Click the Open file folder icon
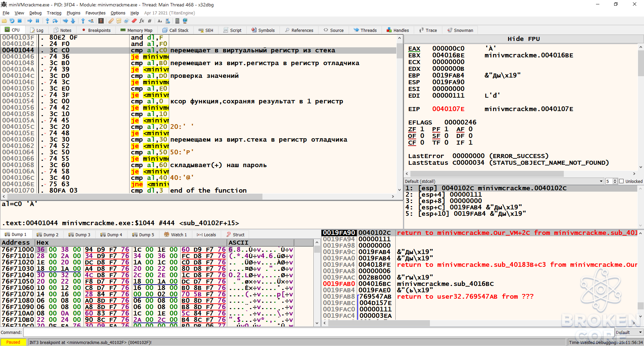644x346 pixels. coord(4,21)
